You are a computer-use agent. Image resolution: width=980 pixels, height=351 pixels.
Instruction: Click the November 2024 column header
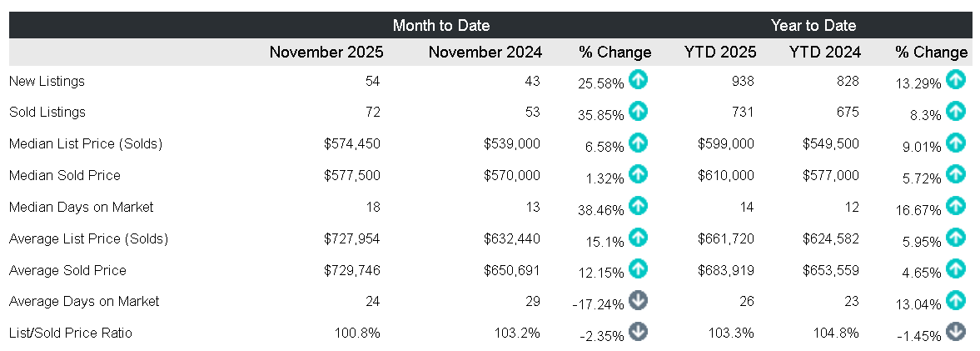pyautogui.click(x=485, y=53)
